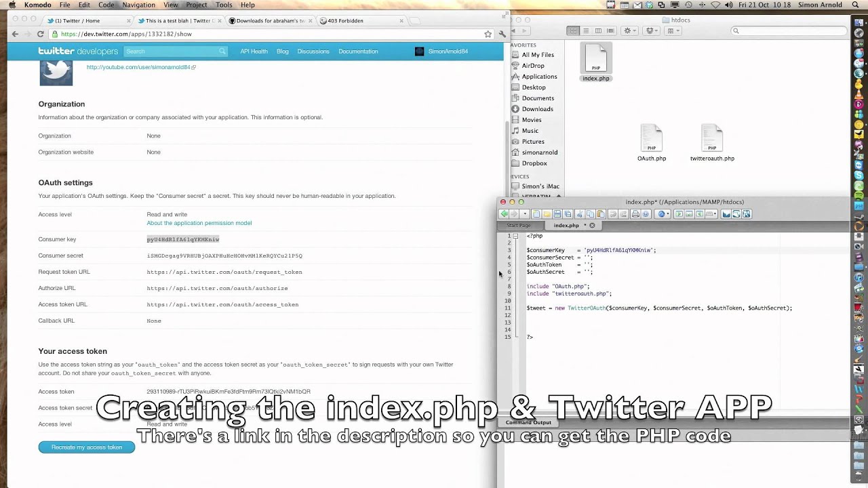Image resolution: width=868 pixels, height=488 pixels.
Task: Toggle right pane icon in Komodo toolbar
Action: (700, 214)
